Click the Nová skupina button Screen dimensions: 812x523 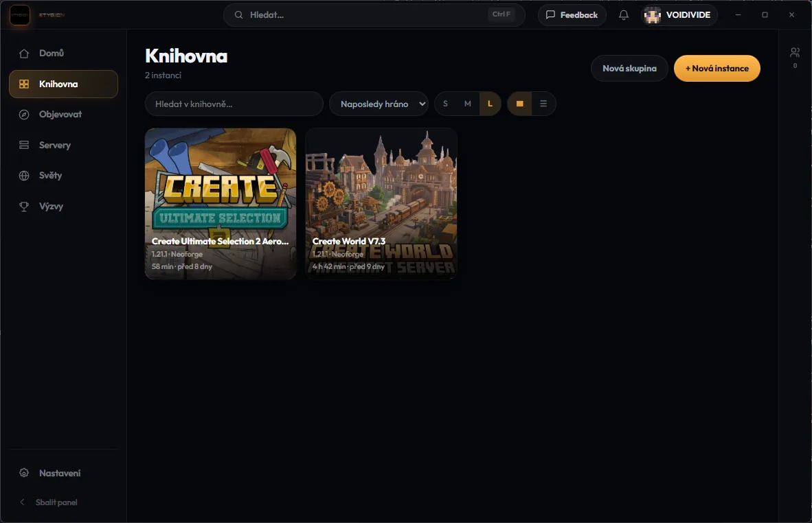629,68
